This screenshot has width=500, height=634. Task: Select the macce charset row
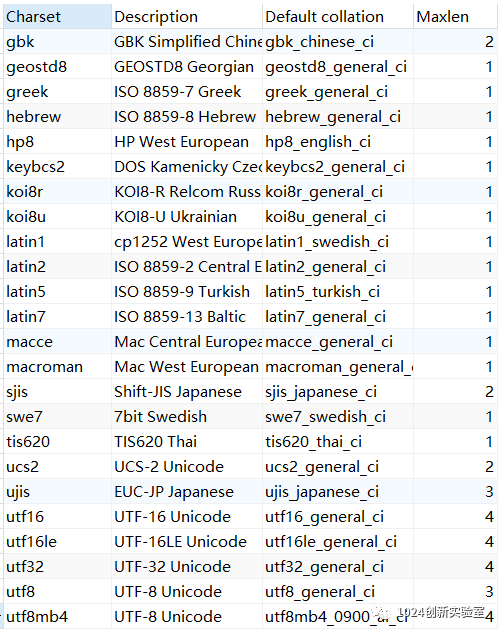pyautogui.click(x=250, y=342)
